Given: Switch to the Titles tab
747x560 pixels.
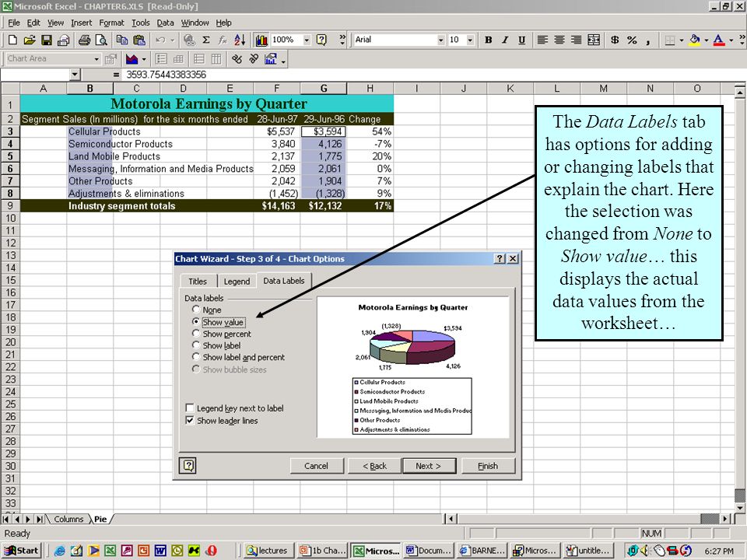Looking at the screenshot, I should click(198, 282).
